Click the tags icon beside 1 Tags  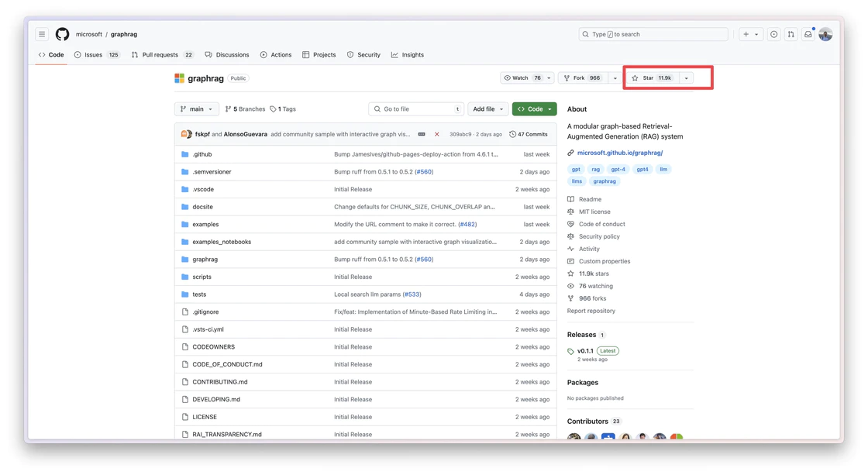(x=273, y=109)
